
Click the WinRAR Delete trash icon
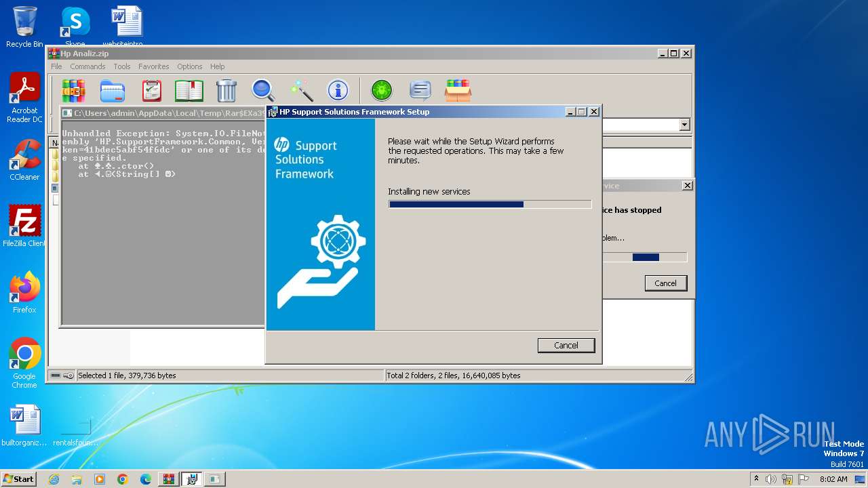[226, 89]
